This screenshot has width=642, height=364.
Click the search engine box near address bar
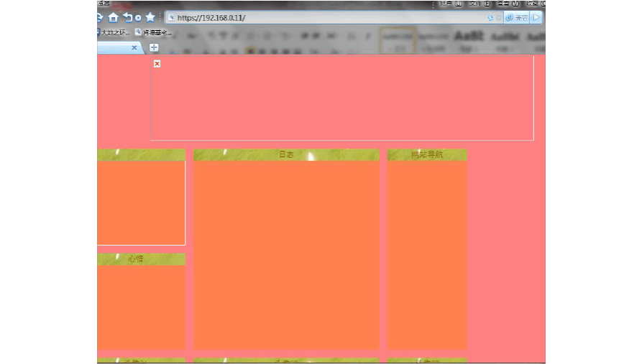tap(517, 17)
